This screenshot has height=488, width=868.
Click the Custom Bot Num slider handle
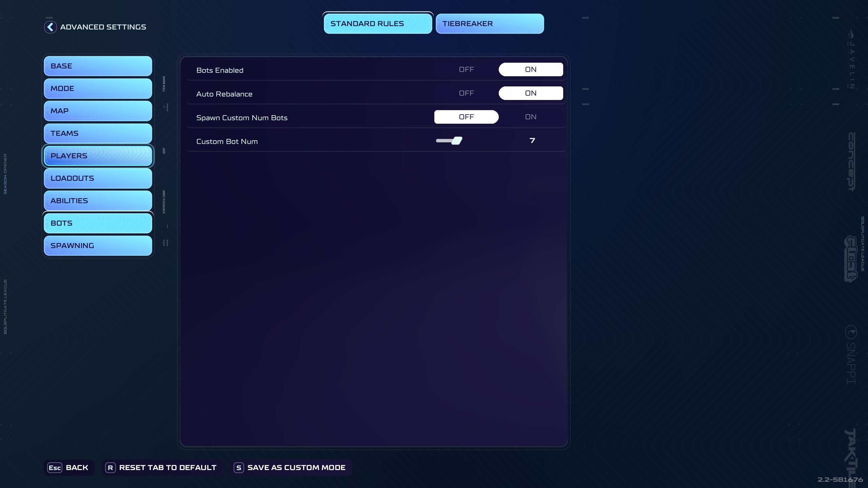click(457, 141)
